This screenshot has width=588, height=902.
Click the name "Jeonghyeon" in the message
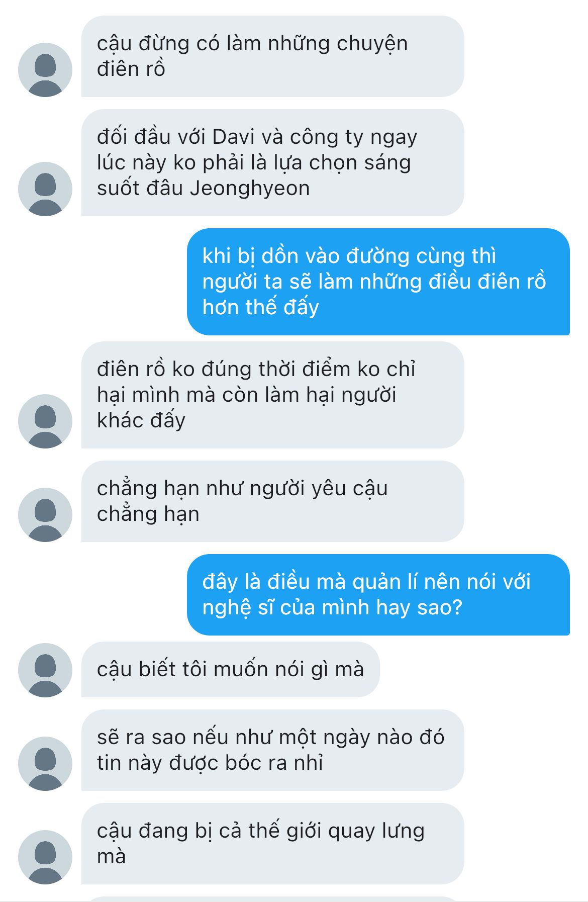pos(250,189)
